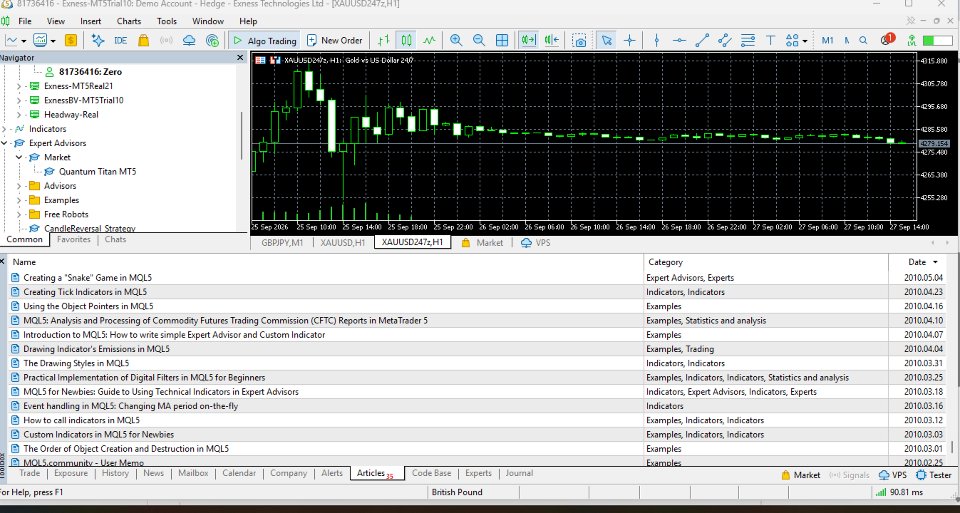Zoom in the chart with magnifier plus
This screenshot has height=513, width=960.
[x=456, y=40]
